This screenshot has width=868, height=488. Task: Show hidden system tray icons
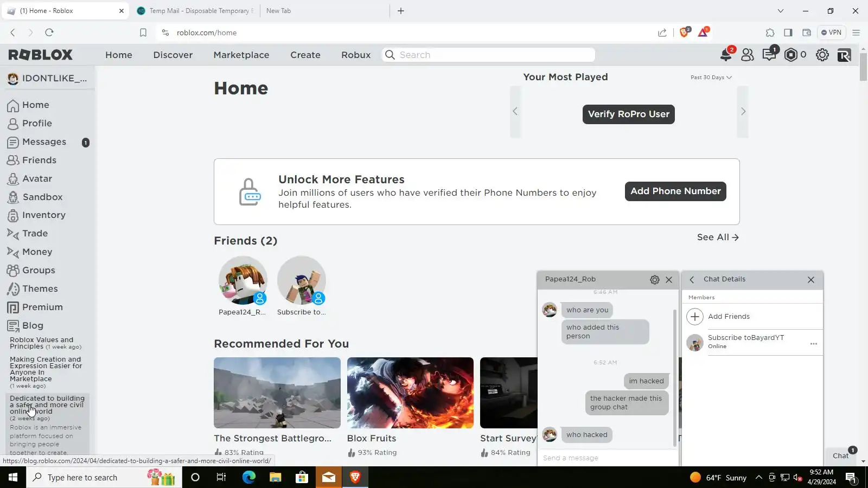pos(758,478)
